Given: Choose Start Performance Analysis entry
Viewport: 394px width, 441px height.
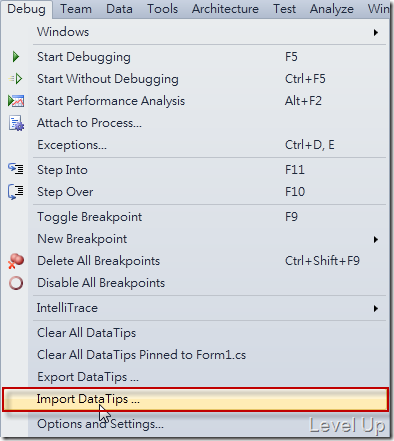Looking at the screenshot, I should pos(209,101).
